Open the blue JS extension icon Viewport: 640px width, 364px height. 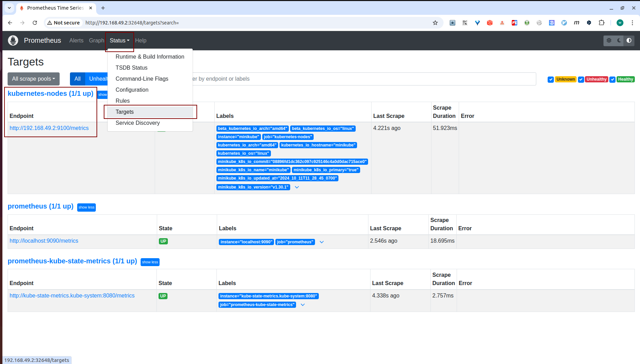point(552,23)
